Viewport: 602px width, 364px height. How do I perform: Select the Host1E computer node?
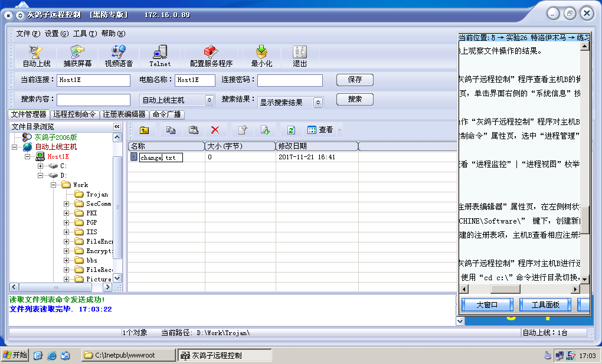coord(58,156)
